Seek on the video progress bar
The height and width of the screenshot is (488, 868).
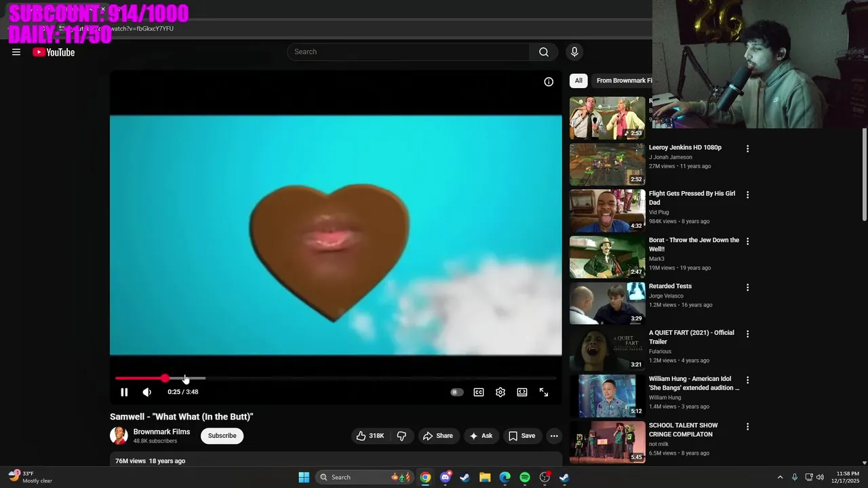coord(336,378)
